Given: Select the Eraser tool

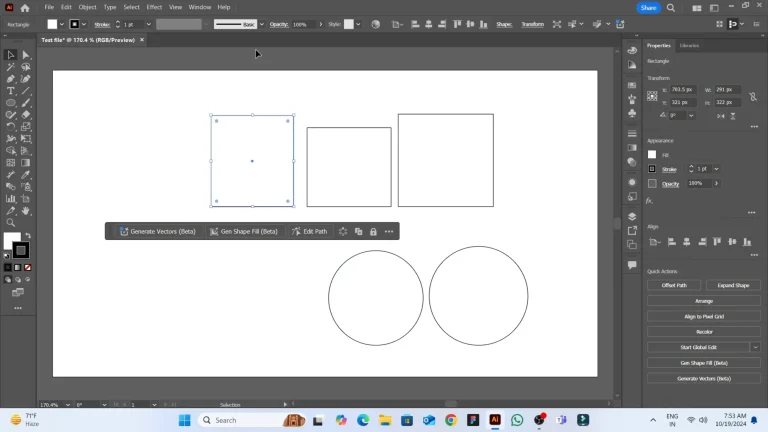Looking at the screenshot, I should click(x=26, y=115).
